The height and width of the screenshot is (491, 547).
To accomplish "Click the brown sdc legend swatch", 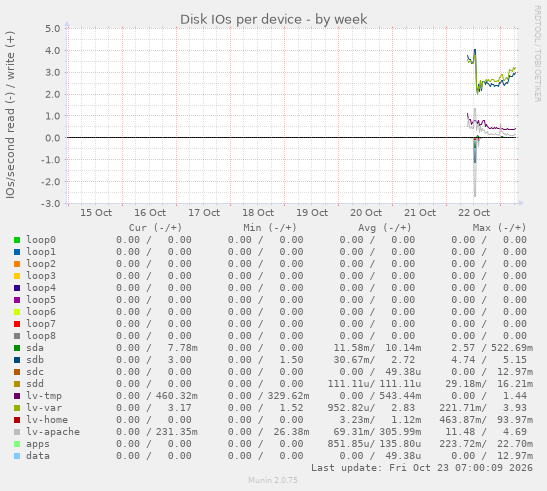I will pyautogui.click(x=17, y=372).
